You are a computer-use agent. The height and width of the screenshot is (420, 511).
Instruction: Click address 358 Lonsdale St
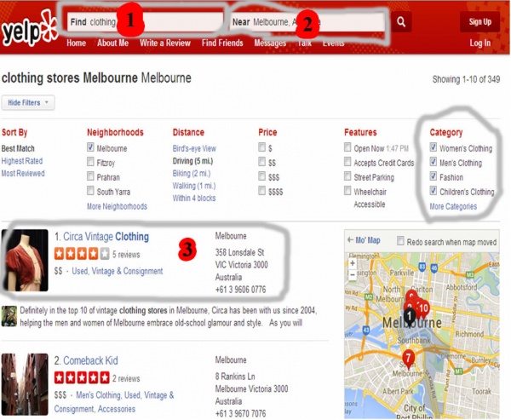[239, 252]
